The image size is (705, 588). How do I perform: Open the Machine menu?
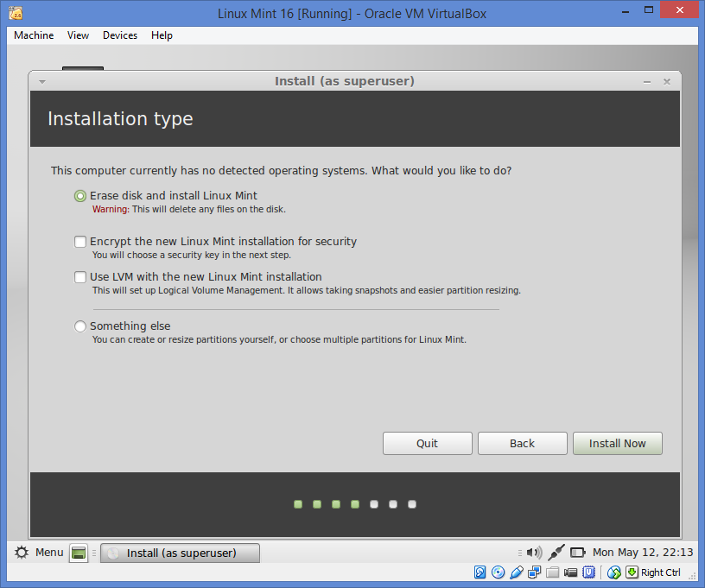click(34, 35)
